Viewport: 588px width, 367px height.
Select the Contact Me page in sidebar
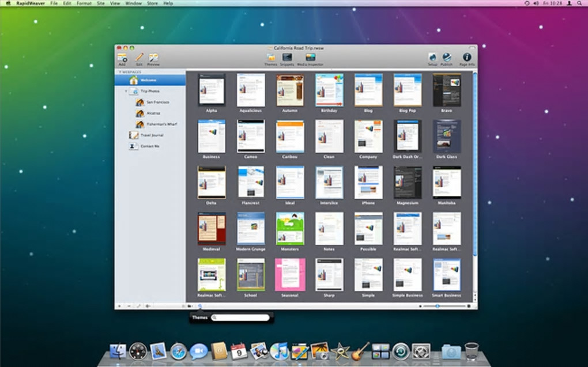pos(150,146)
